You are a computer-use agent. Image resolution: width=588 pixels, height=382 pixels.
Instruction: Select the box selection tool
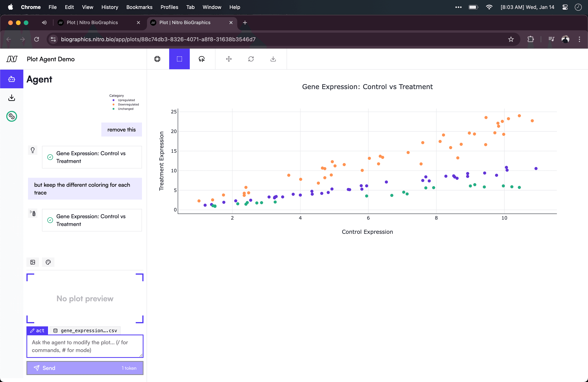click(179, 59)
